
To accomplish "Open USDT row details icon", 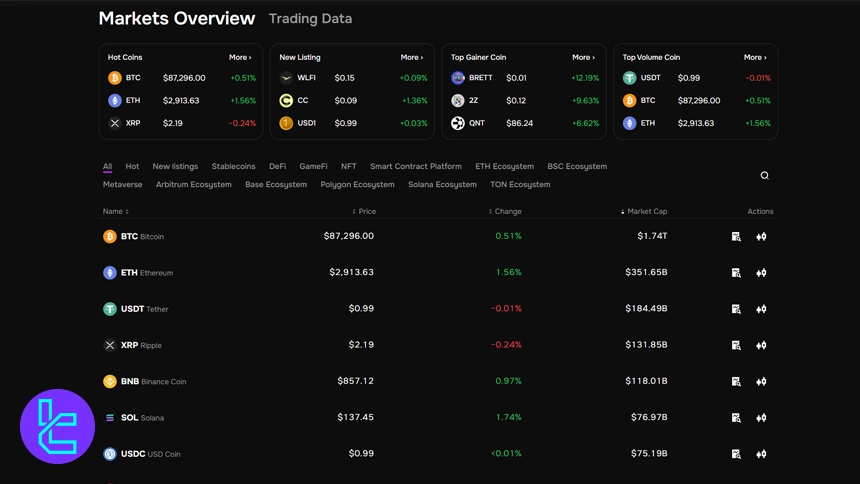I will point(736,309).
